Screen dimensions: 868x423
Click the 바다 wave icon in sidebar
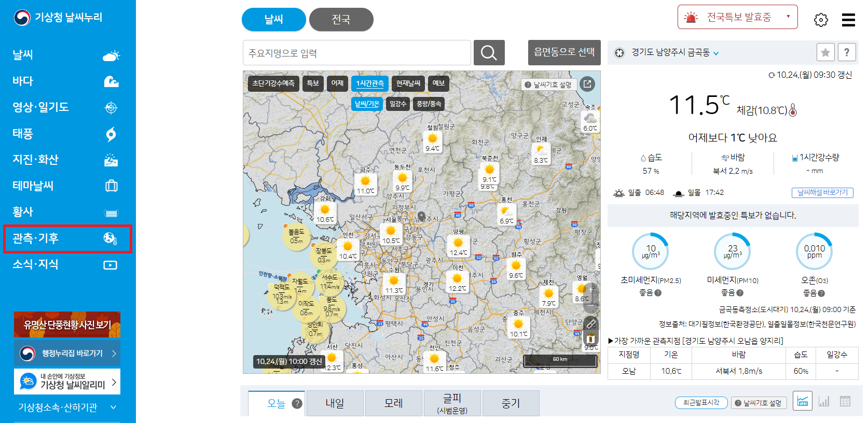(111, 81)
